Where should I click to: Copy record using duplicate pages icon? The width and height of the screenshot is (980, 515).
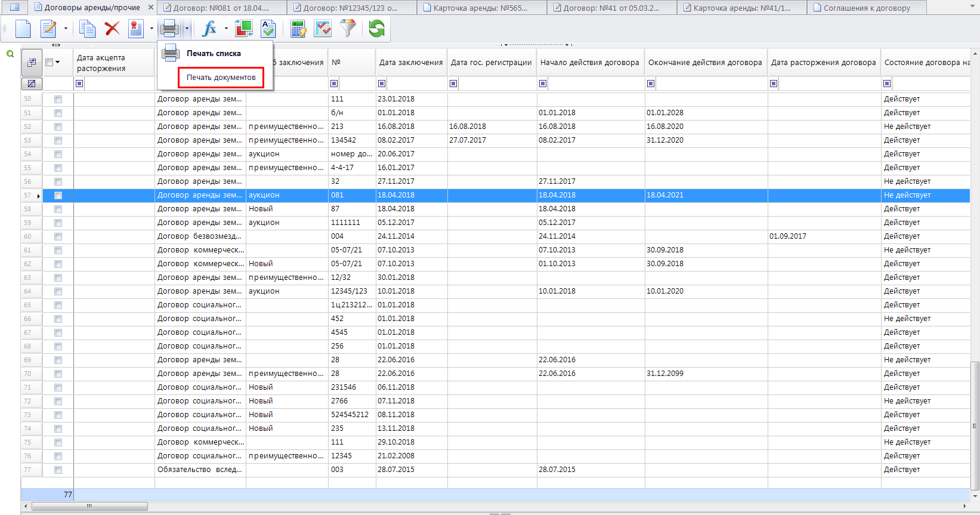coord(88,29)
